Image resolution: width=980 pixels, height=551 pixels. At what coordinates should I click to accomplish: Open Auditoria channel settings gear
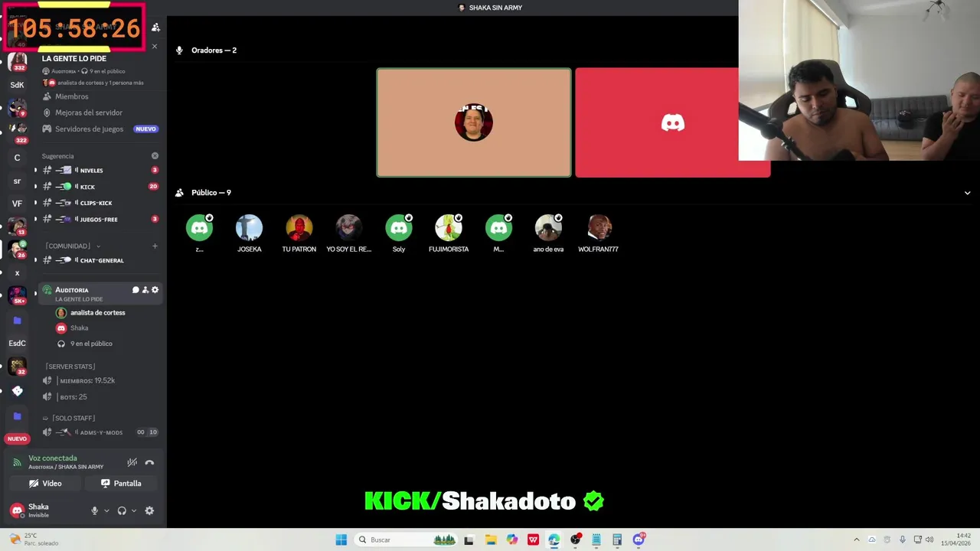click(155, 290)
